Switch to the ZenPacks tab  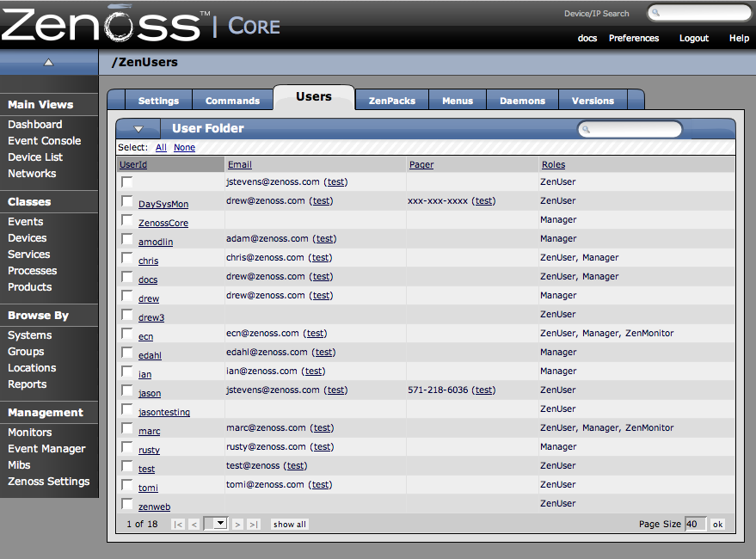click(392, 101)
